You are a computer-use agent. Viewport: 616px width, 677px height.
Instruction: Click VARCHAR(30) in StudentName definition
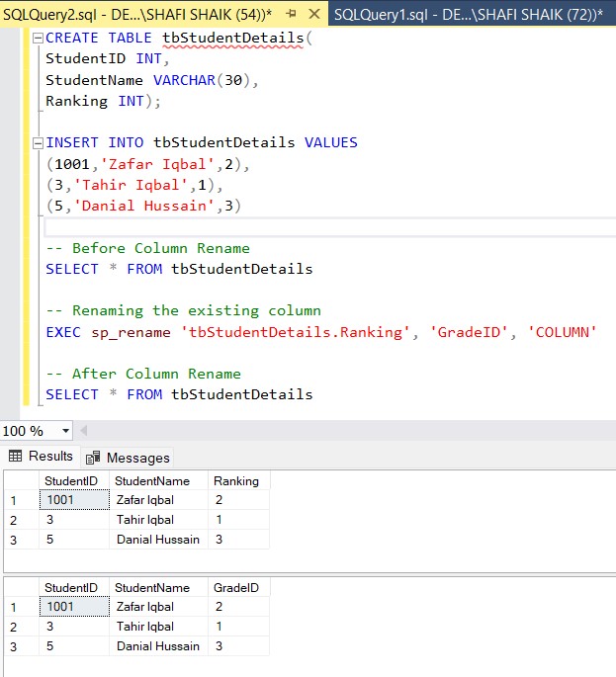202,80
